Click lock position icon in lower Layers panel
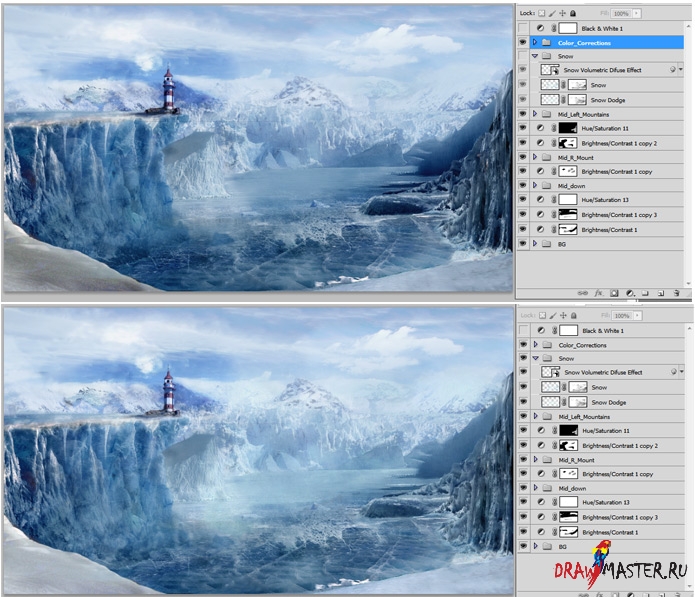Screen dimensions: 695x597 click(x=563, y=316)
